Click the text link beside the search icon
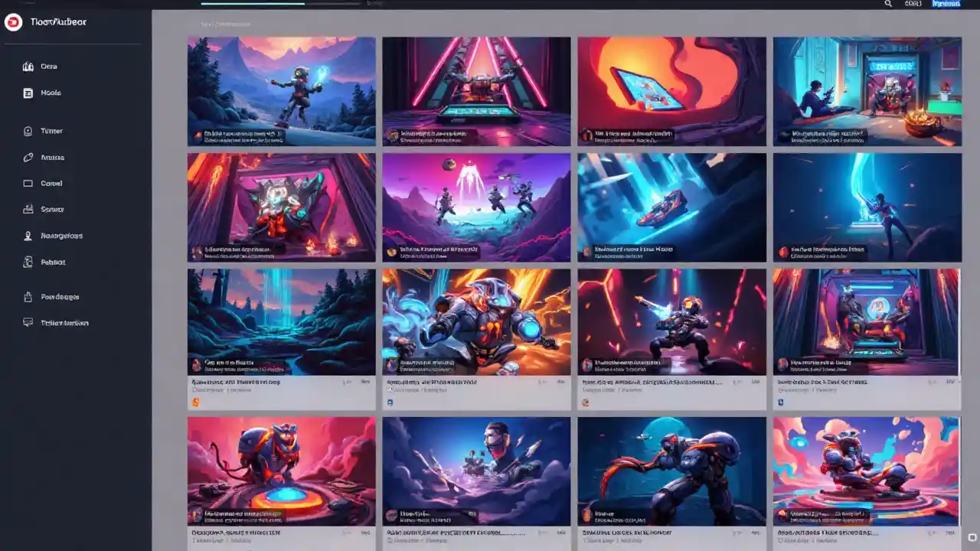Screen dimensions: 980x551 coord(913,4)
